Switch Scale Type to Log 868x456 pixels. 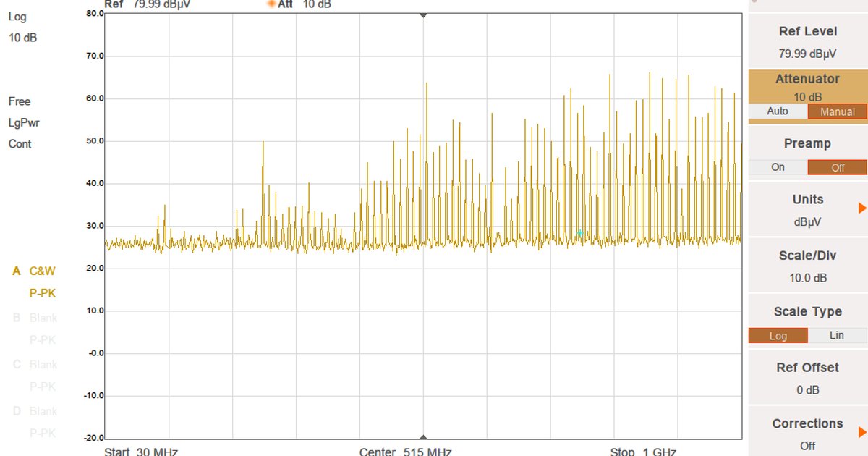778,335
